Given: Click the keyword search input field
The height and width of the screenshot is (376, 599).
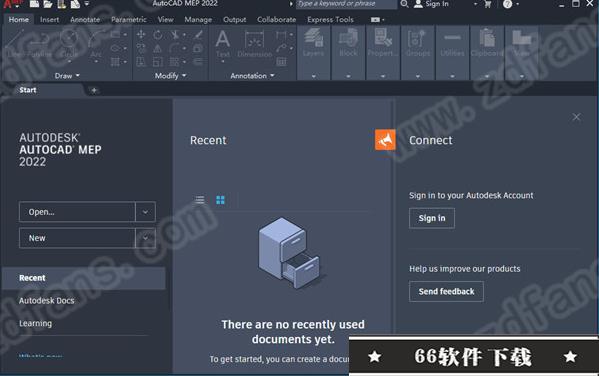Looking at the screenshot, I should (346, 4).
